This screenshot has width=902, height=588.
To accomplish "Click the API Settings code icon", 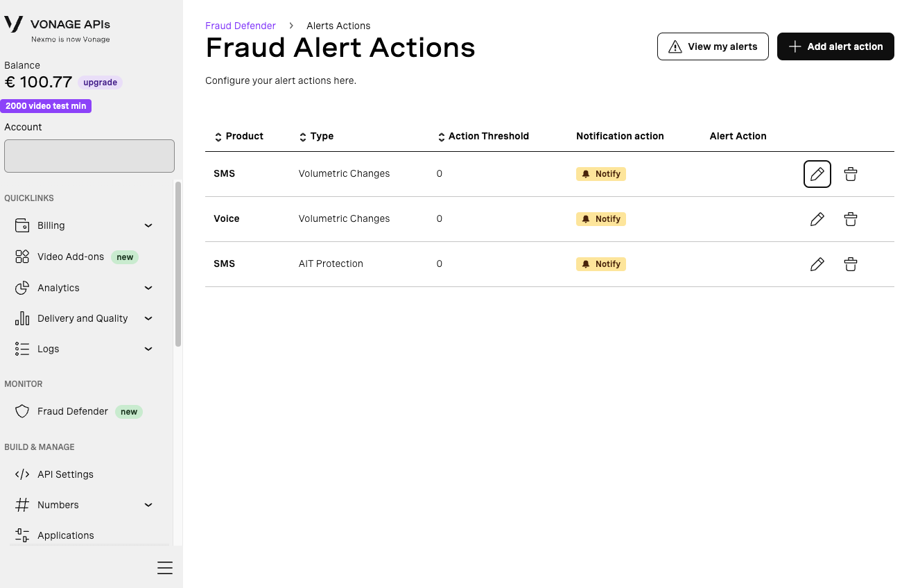I will click(x=22, y=474).
